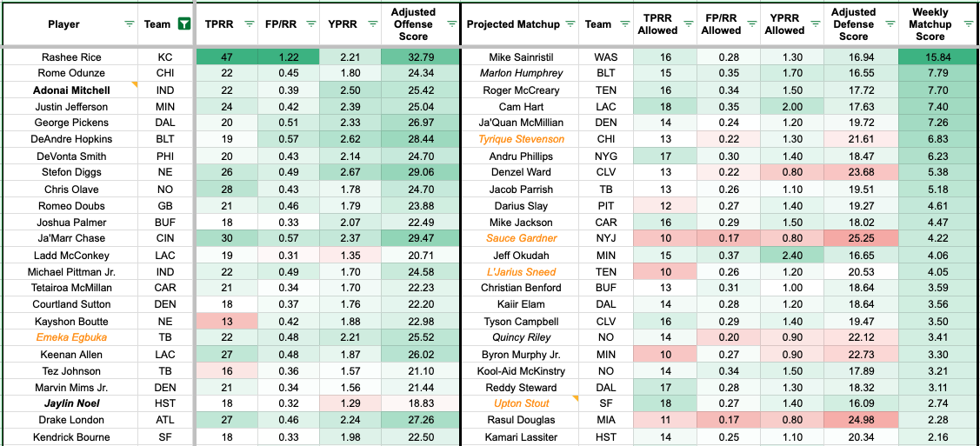Viewport: 980px width, 446px height.
Task: Open the YPRR Allowed filter dropdown
Action: 814,24
